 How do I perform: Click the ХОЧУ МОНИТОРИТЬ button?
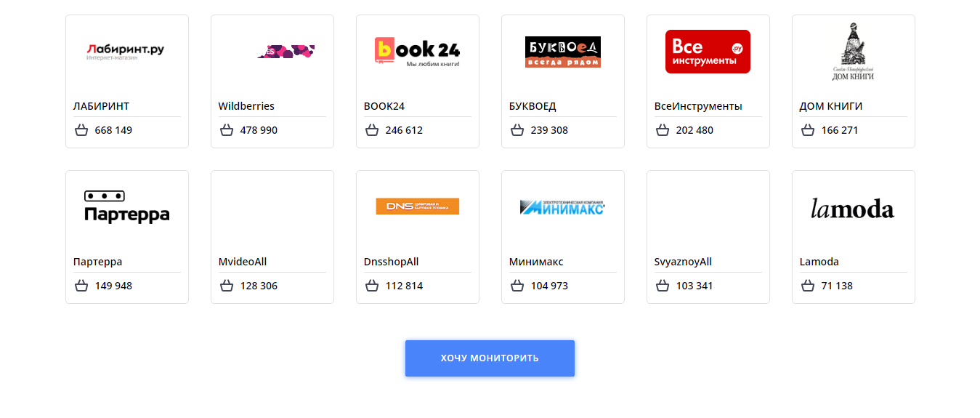coord(490,358)
